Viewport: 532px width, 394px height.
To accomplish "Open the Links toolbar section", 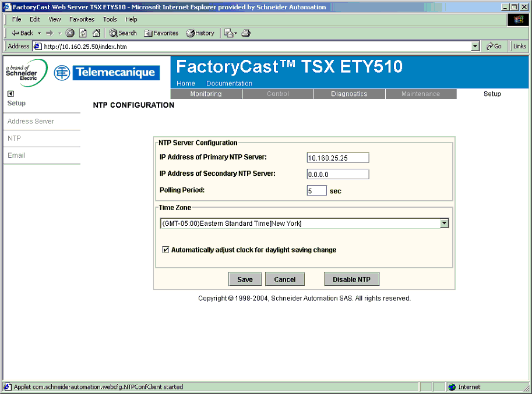I will click(x=519, y=46).
